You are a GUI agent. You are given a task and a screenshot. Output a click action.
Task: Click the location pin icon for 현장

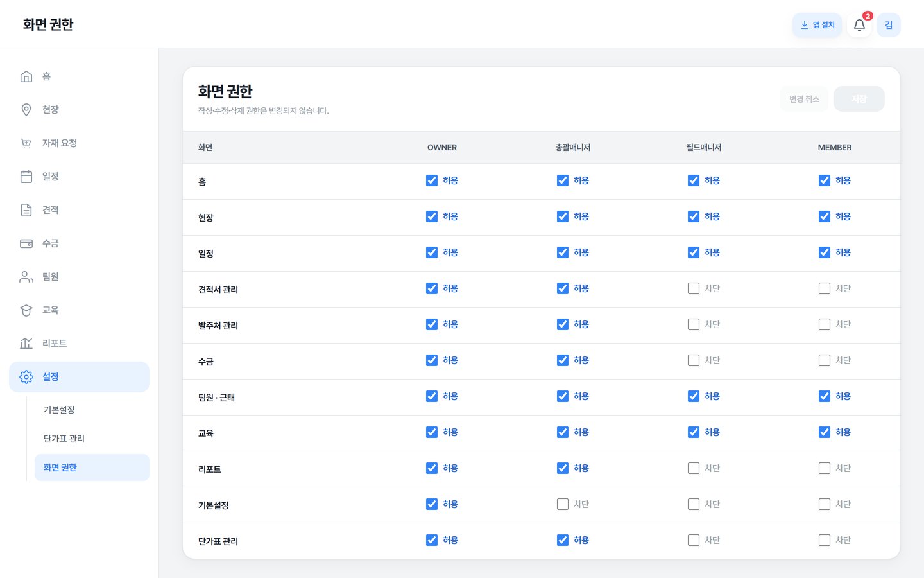tap(26, 110)
